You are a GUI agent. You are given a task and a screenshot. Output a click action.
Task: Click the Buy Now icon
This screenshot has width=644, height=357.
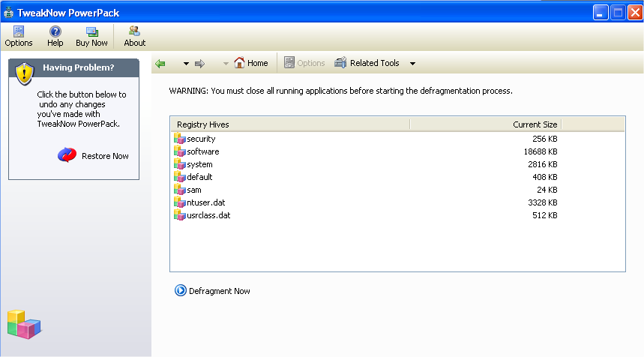(91, 31)
